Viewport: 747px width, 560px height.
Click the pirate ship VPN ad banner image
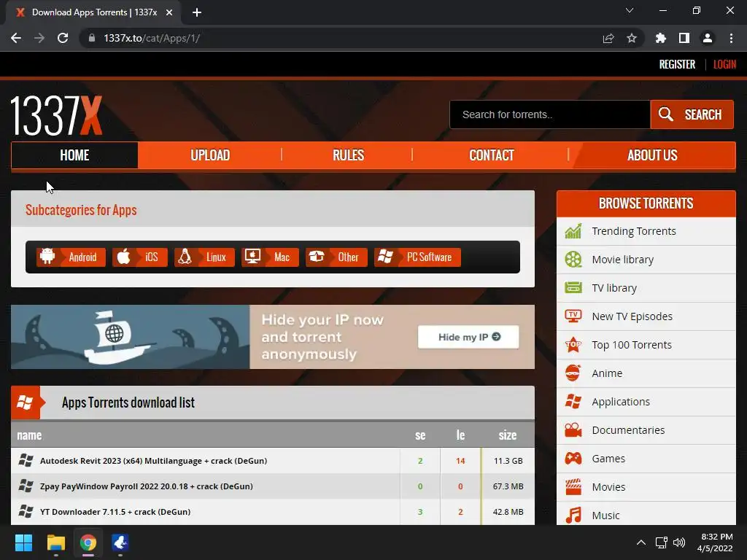click(x=130, y=337)
